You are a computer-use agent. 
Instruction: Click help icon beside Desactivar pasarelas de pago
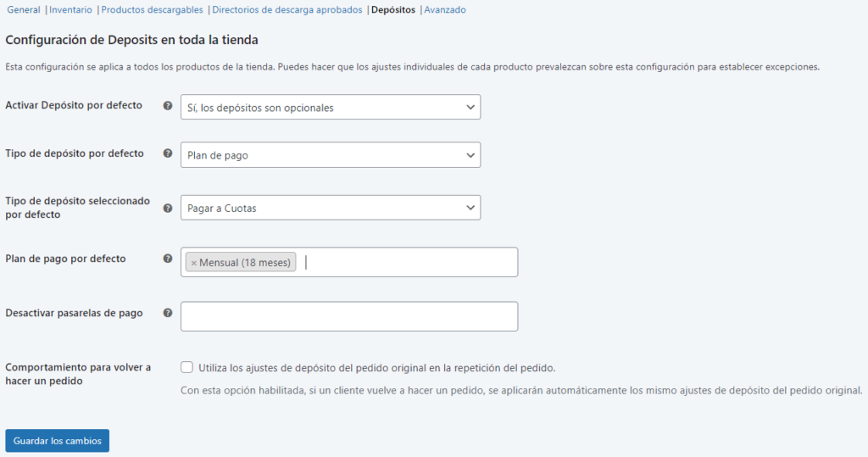(x=168, y=313)
